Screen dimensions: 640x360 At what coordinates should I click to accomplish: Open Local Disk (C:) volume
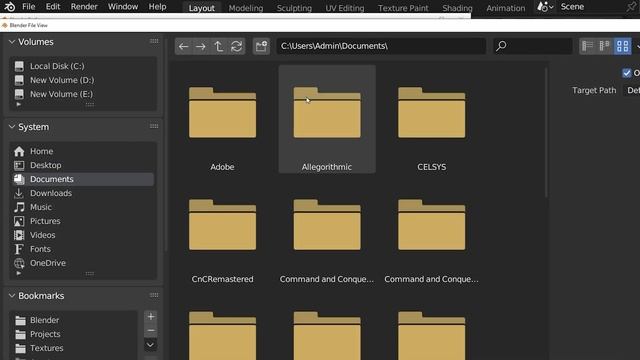click(x=82, y=66)
